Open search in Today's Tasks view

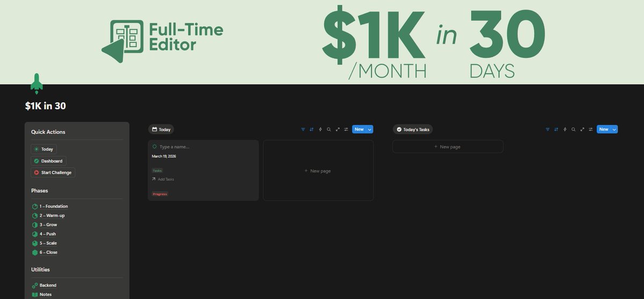[x=574, y=129]
